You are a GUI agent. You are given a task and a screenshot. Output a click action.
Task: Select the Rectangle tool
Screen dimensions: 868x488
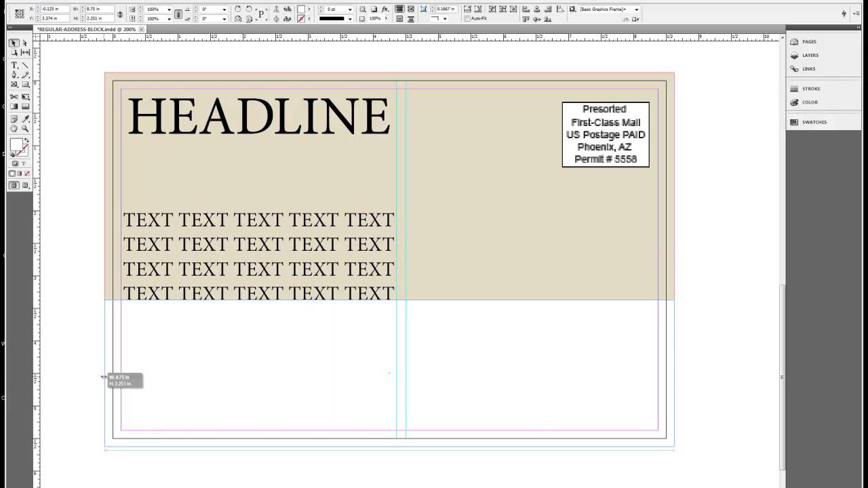pyautogui.click(x=25, y=85)
